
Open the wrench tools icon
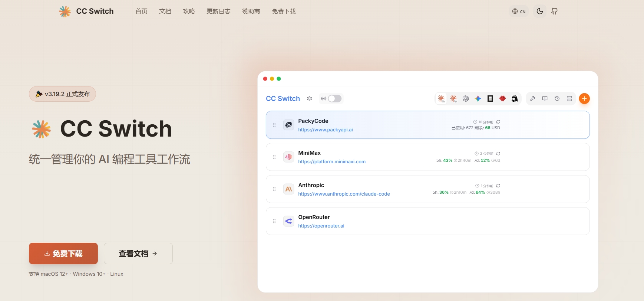532,99
